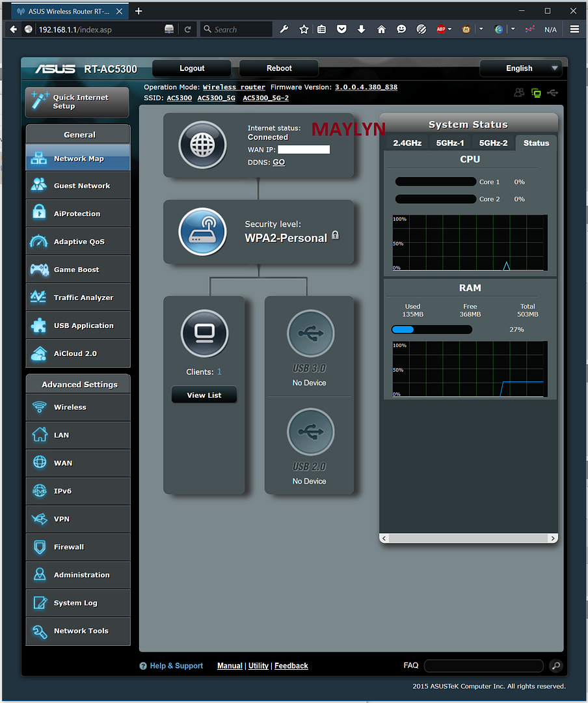Open the Network Map page

coord(78,158)
